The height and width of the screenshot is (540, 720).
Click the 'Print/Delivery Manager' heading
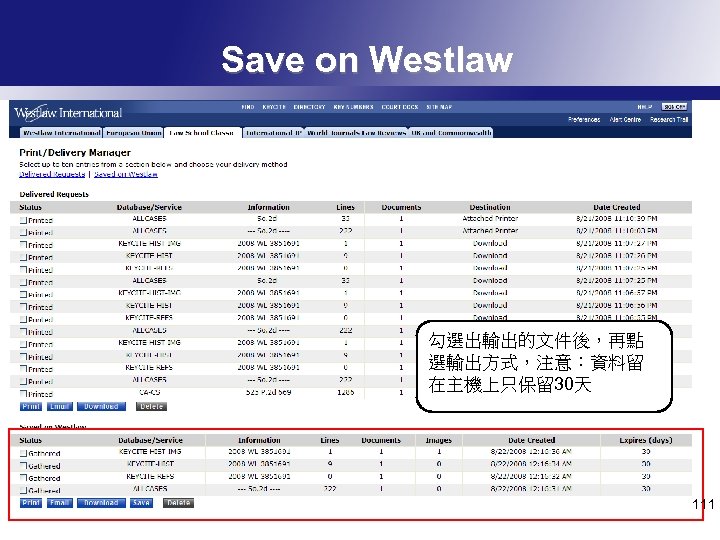75,152
